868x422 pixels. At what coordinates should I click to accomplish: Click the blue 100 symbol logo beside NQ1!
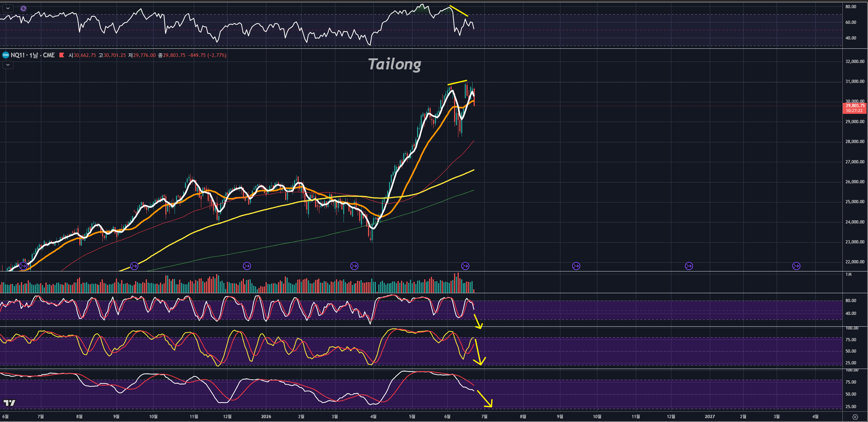6,55
